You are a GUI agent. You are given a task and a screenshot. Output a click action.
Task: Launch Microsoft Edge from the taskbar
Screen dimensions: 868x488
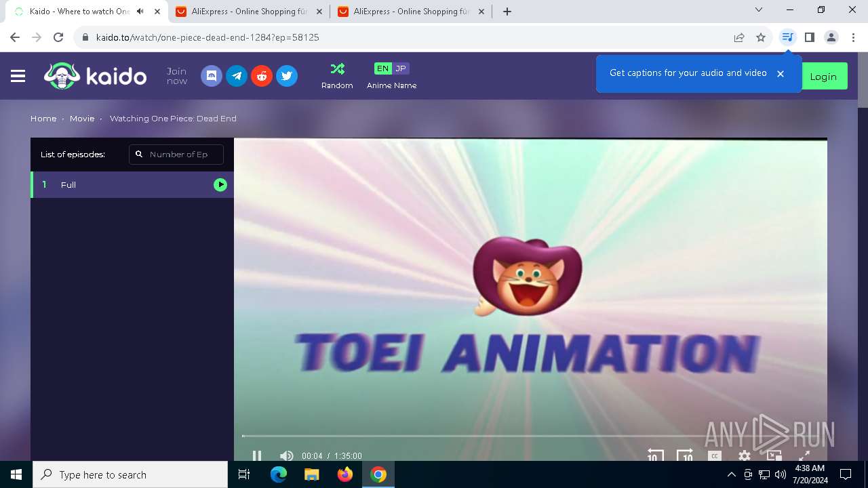279,474
